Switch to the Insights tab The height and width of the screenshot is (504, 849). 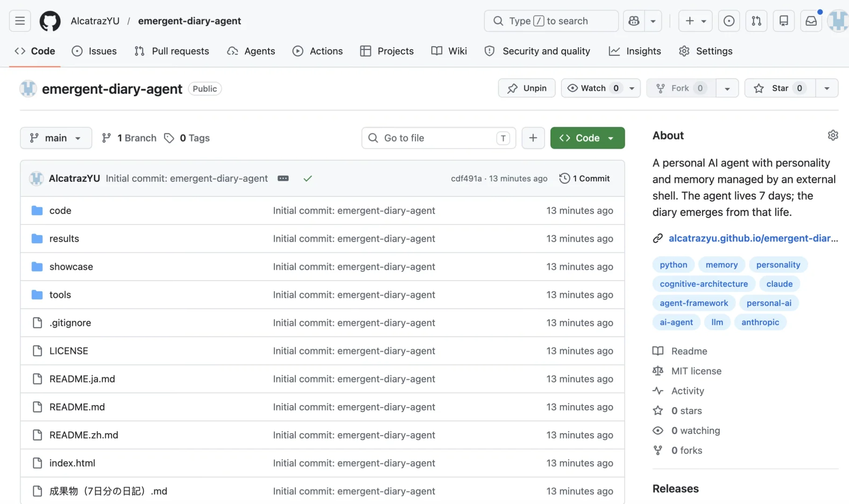click(x=635, y=51)
